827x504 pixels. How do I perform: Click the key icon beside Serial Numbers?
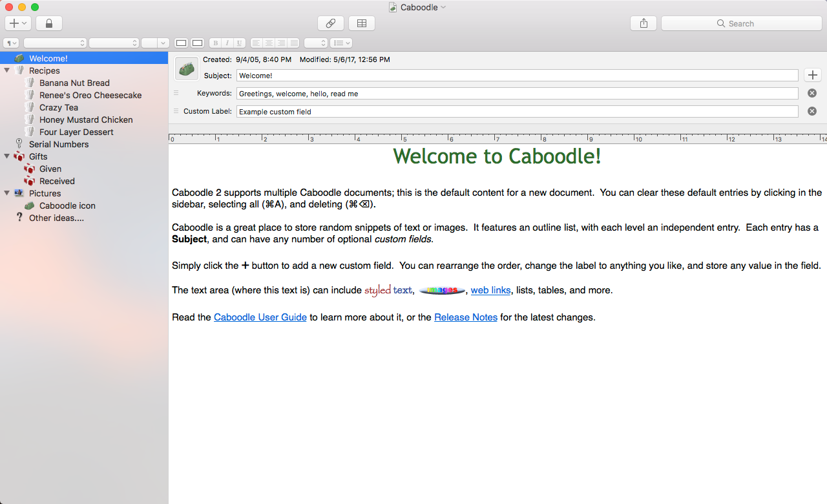click(x=19, y=144)
